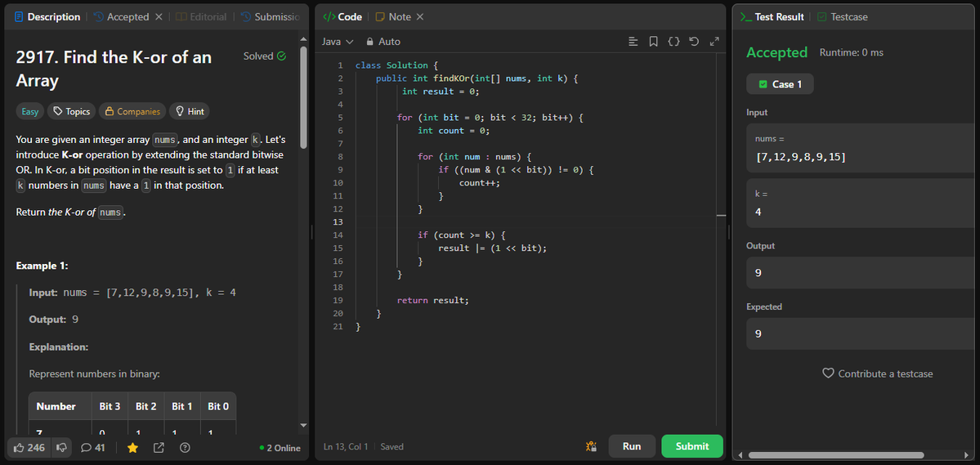This screenshot has height=465, width=980.
Task: Select the Case 1 button
Action: click(x=780, y=83)
